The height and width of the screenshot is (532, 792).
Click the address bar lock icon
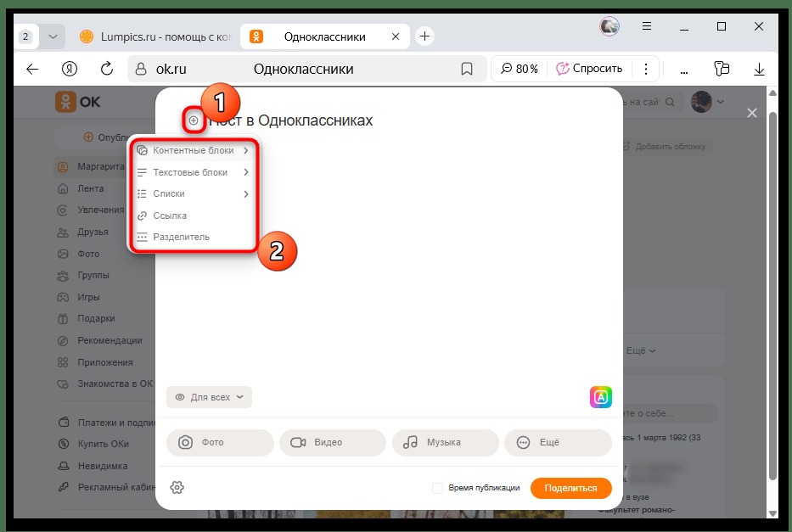coord(141,69)
